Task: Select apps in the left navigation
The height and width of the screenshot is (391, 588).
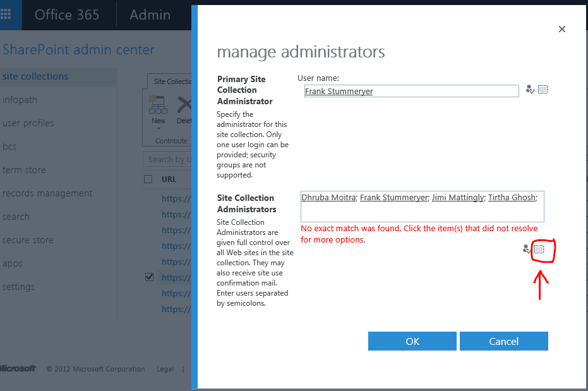Action: (x=13, y=263)
